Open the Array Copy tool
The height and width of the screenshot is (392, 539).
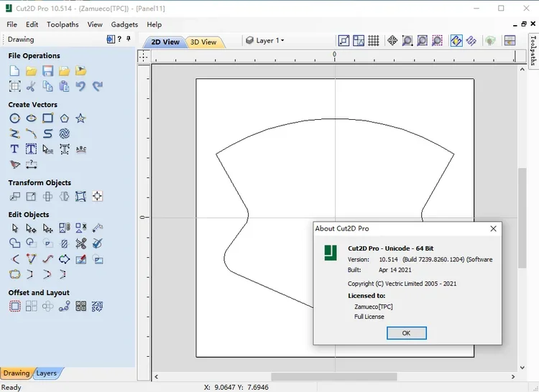[31, 306]
